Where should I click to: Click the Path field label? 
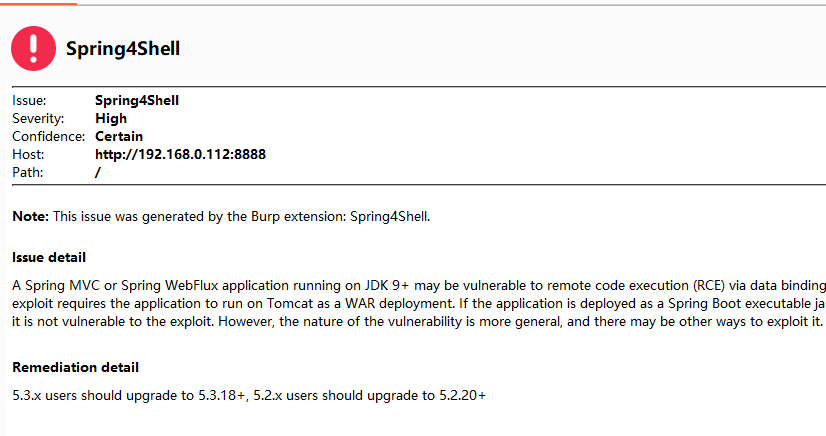[27, 172]
